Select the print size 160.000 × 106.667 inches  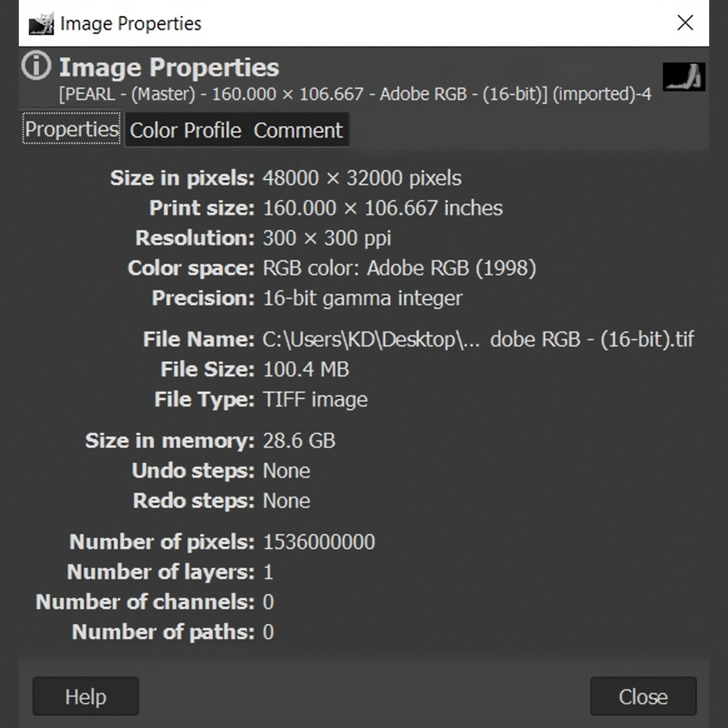pos(383,208)
